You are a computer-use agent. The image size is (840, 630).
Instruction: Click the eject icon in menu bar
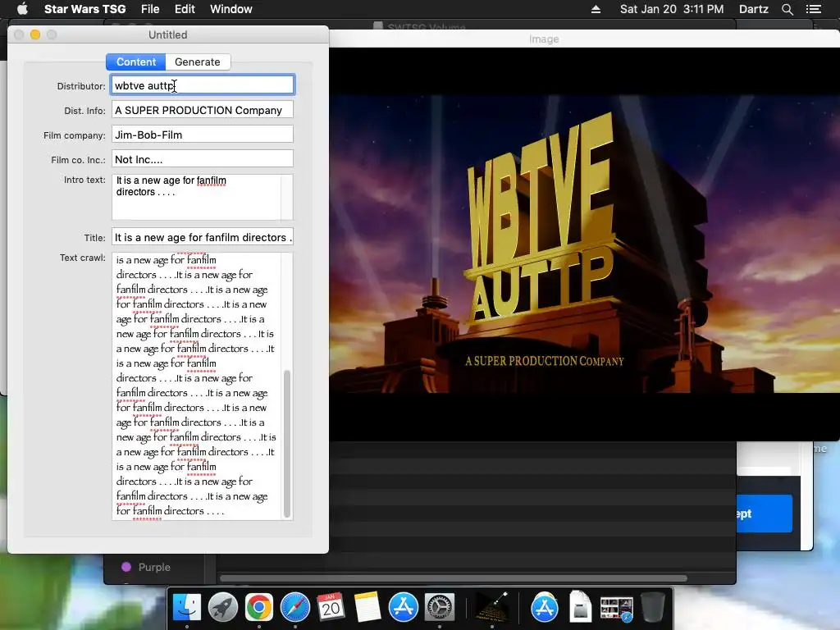[x=596, y=9]
